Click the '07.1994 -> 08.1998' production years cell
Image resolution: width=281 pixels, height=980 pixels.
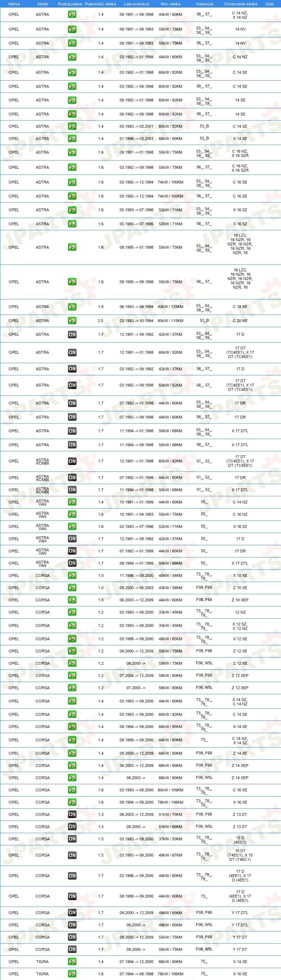tap(136, 974)
